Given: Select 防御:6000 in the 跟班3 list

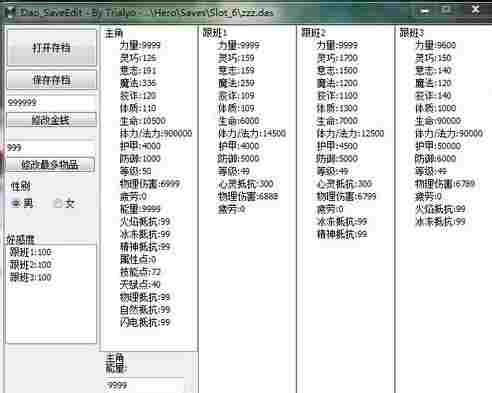Looking at the screenshot, I should pyautogui.click(x=436, y=158).
